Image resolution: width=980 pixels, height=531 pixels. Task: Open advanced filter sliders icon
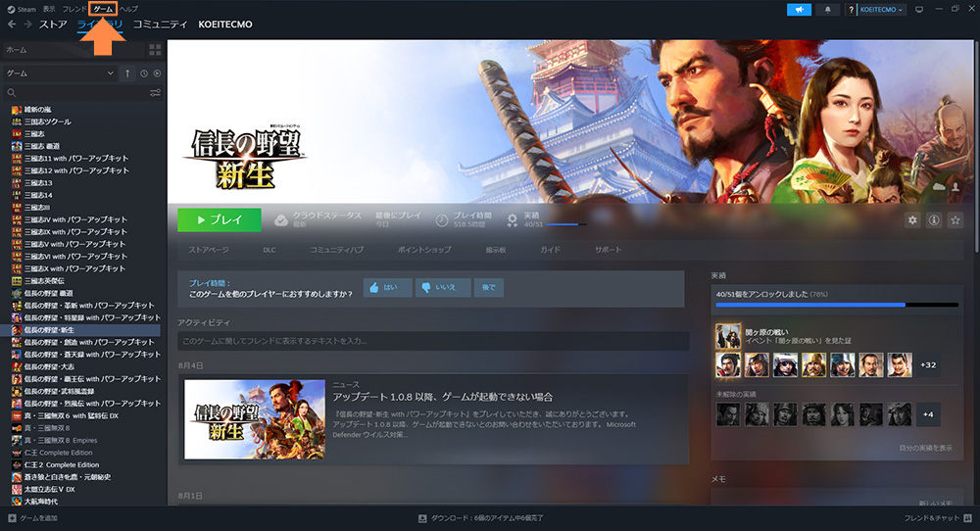[155, 93]
